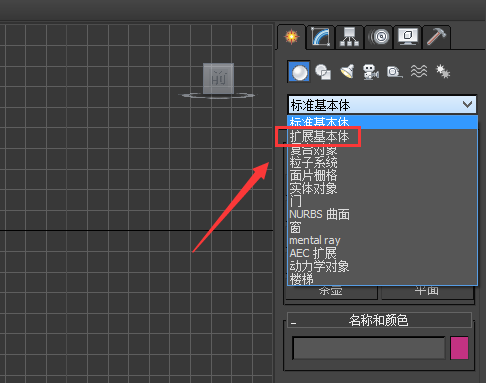Choose 粒子系统 from the list
The width and height of the screenshot is (486, 383).
point(382,163)
